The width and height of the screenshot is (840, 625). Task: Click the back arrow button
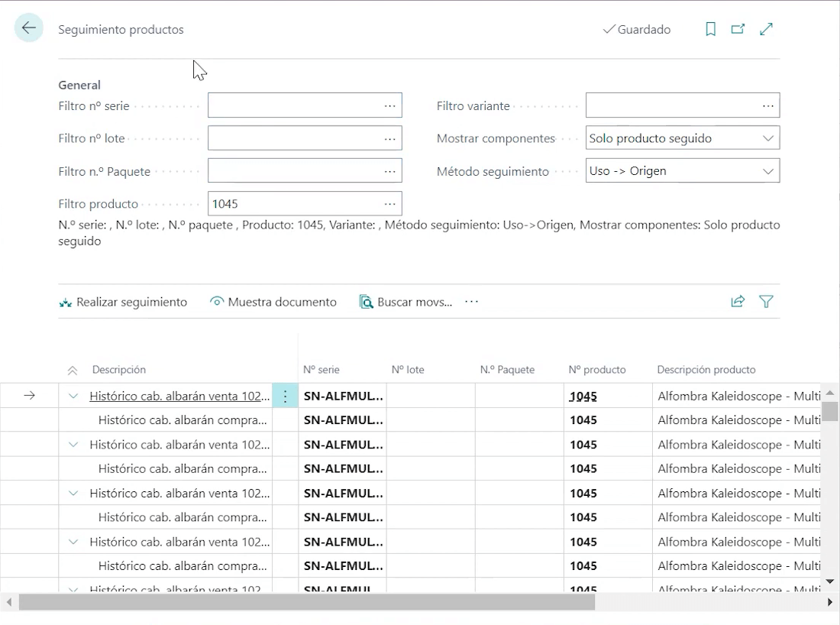pyautogui.click(x=29, y=28)
